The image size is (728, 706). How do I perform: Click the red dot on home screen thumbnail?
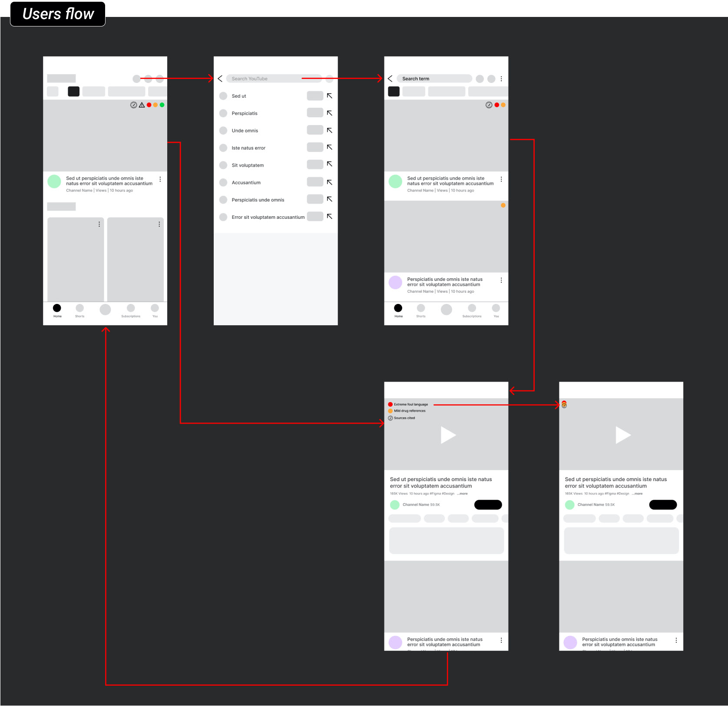[149, 105]
